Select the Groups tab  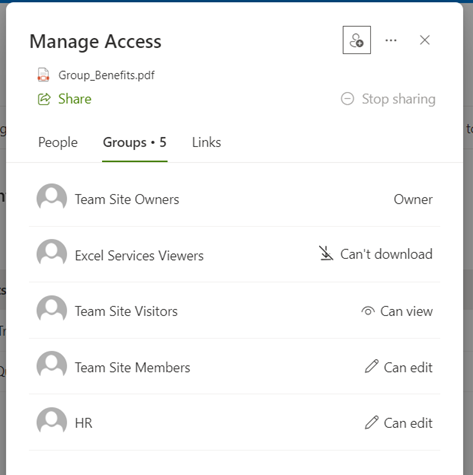point(135,142)
